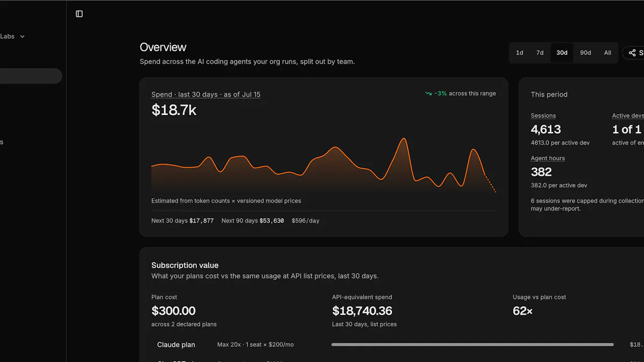Click the 4,613 sessions value
The image size is (644, 362).
pos(546,129)
